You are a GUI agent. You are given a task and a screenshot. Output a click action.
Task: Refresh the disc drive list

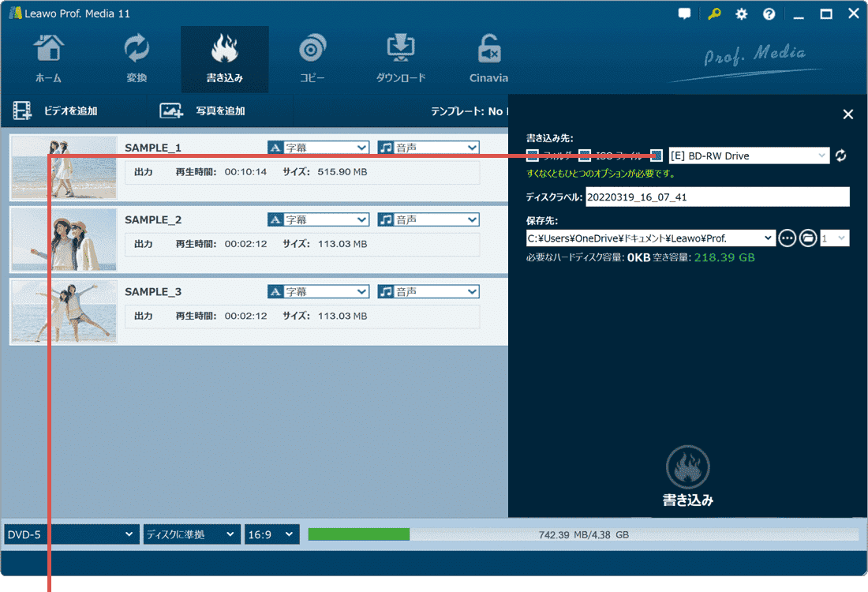coord(841,155)
